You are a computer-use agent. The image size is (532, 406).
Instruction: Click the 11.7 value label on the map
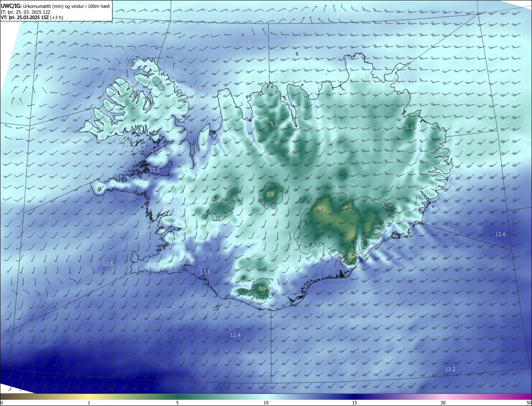tap(246, 43)
